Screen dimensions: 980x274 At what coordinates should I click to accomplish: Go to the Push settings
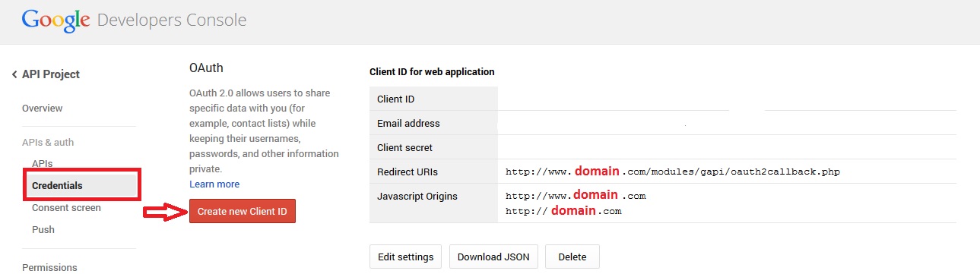pyautogui.click(x=43, y=229)
